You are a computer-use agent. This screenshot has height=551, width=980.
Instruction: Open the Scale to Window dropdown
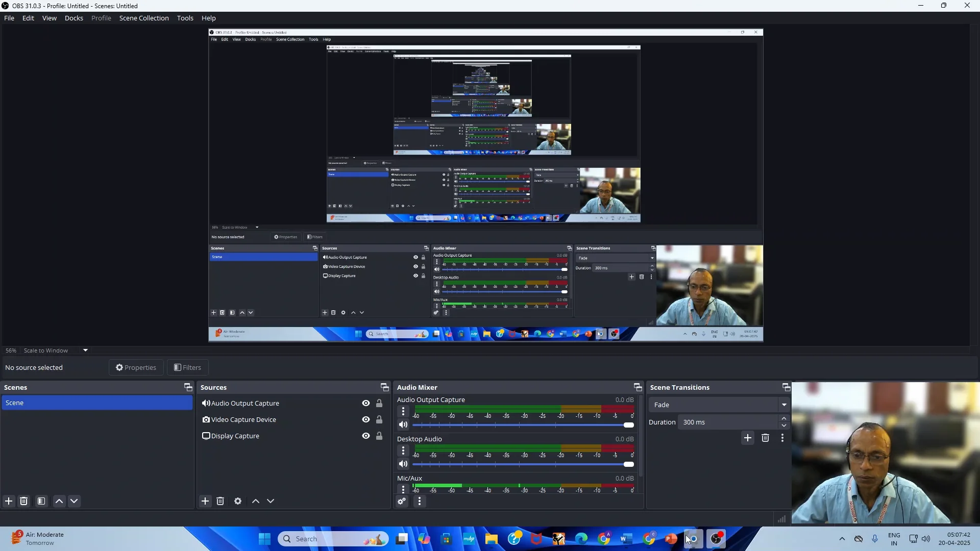[85, 350]
